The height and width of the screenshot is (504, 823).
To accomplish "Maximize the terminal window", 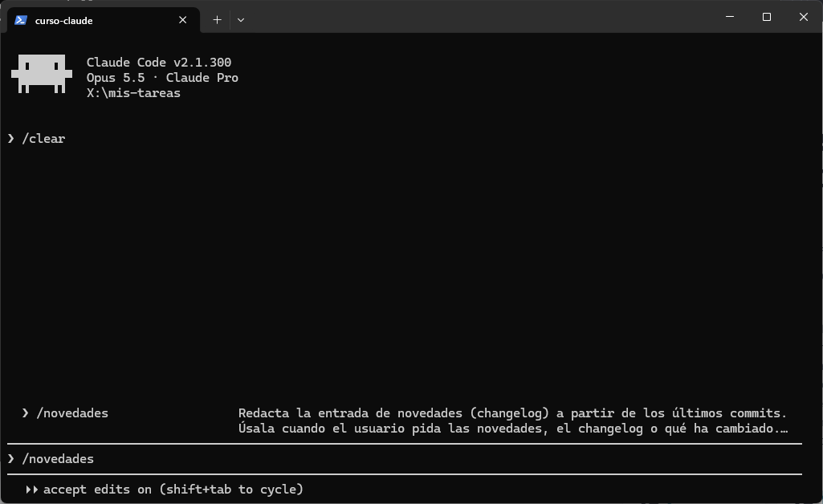I will [x=766, y=17].
